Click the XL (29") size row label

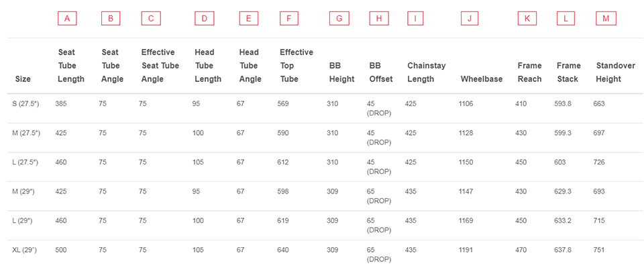click(25, 250)
